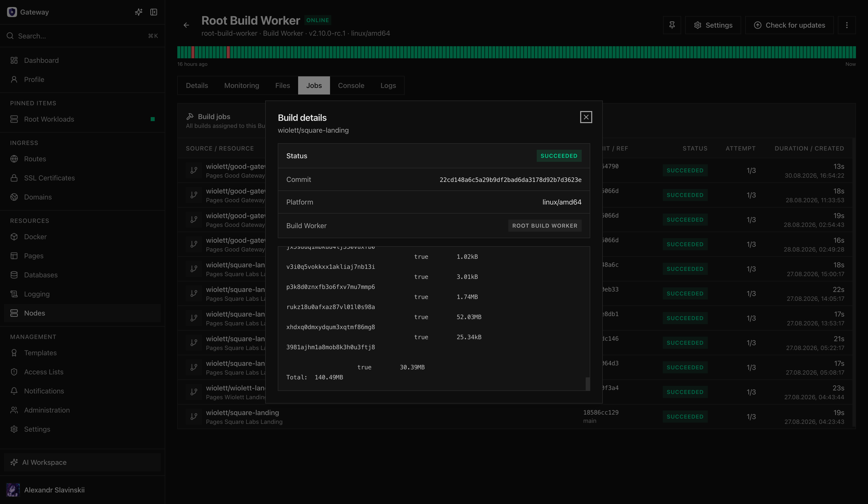Screen dimensions: 868x504
Task: Click the ONLINE status badge
Action: [x=317, y=20]
